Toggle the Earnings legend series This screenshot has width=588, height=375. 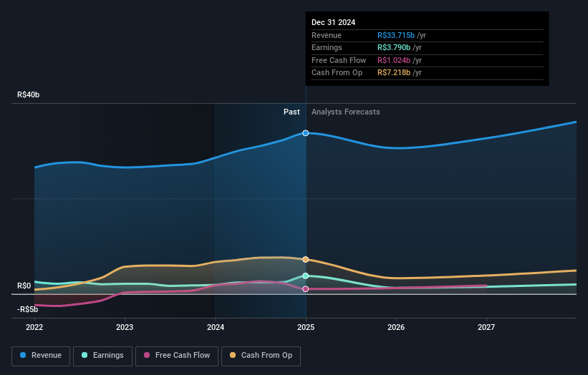102,356
